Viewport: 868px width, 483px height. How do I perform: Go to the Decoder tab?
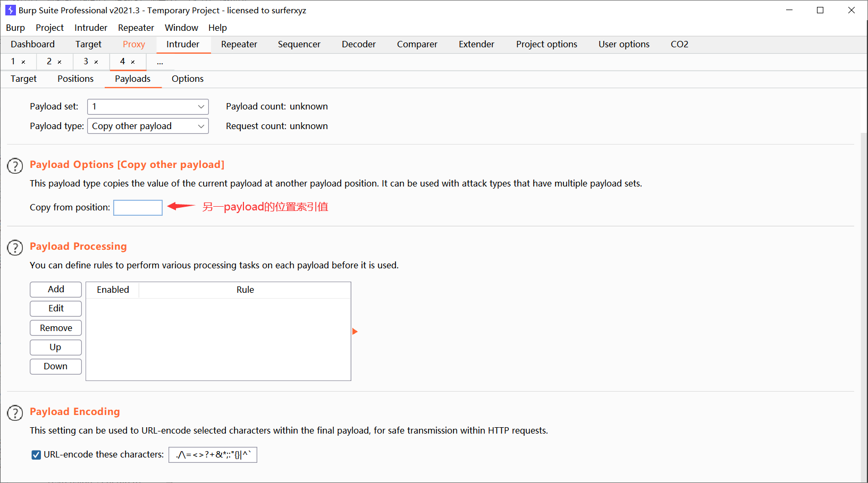tap(359, 45)
